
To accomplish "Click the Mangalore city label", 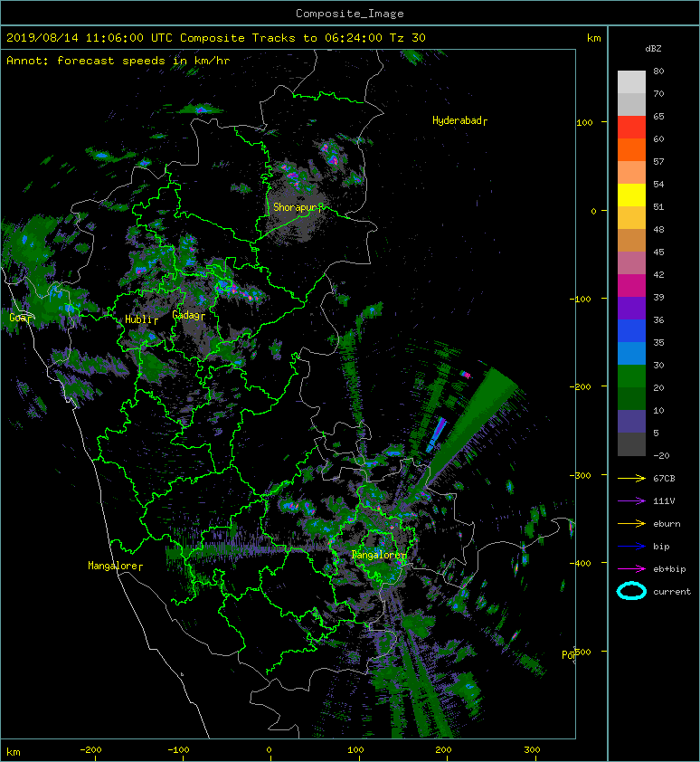I will pyautogui.click(x=113, y=566).
